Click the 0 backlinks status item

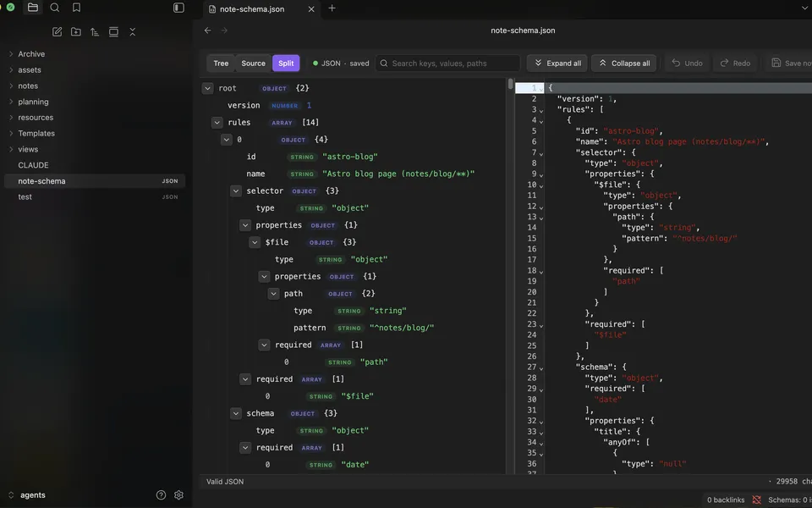[726, 500]
